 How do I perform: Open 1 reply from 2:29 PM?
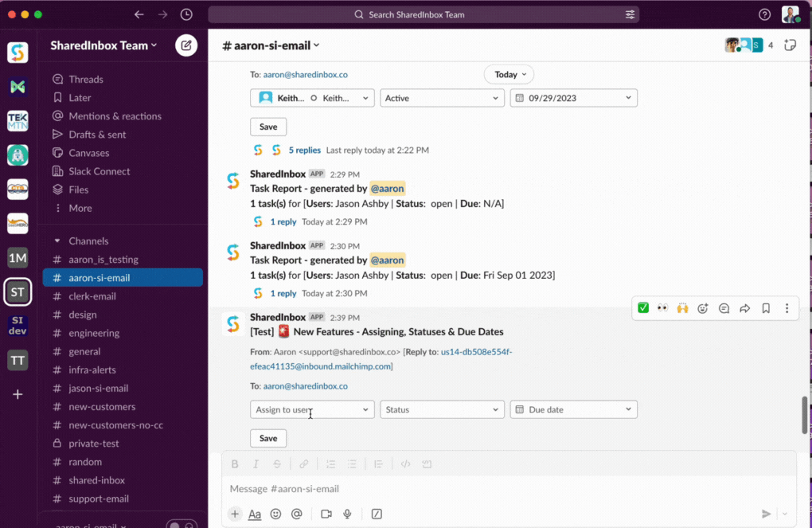pos(283,221)
